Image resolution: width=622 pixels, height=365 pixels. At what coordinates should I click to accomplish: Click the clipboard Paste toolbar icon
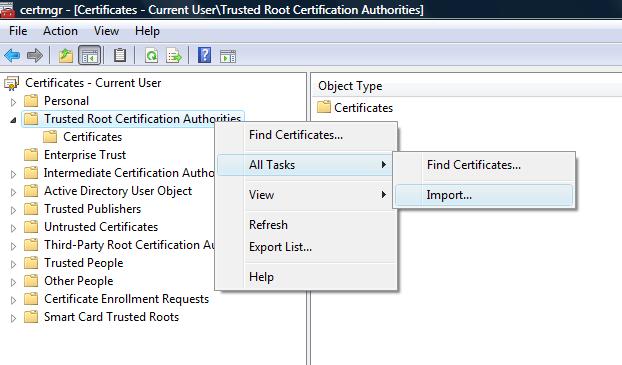pyautogui.click(x=120, y=56)
